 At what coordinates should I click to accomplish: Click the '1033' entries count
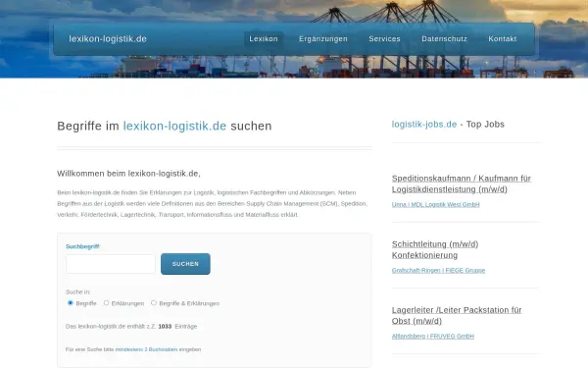click(x=165, y=327)
